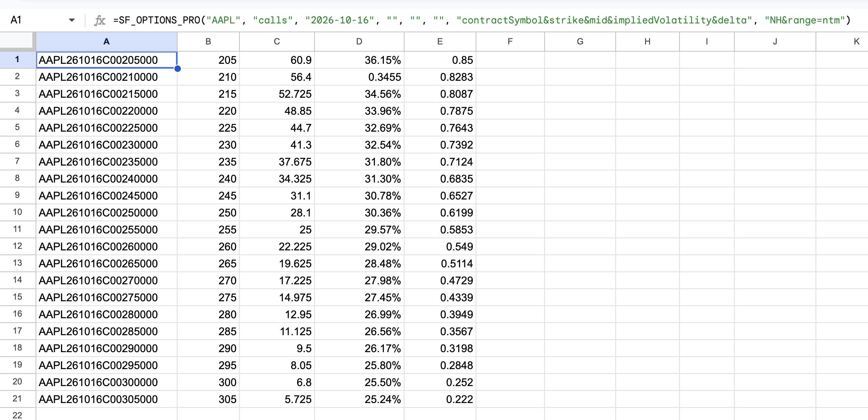The height and width of the screenshot is (420, 868).
Task: Click cell AAPL261016C00205000
Action: click(107, 60)
